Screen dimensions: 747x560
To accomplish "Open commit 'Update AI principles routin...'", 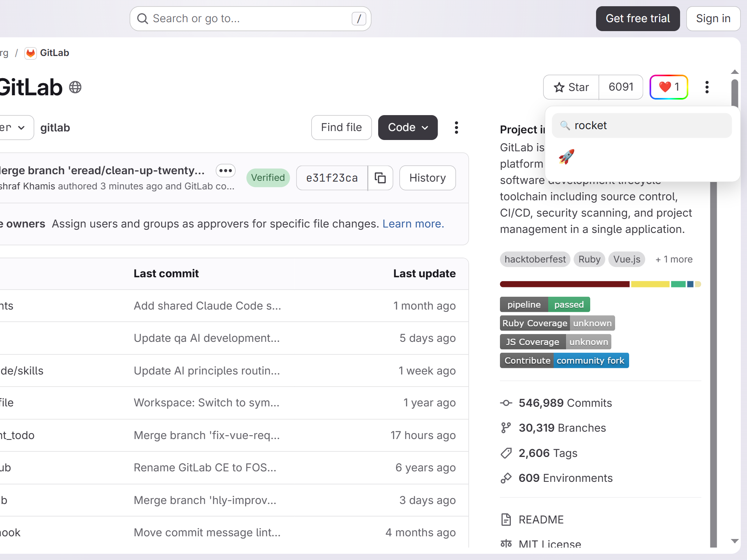I will click(207, 371).
